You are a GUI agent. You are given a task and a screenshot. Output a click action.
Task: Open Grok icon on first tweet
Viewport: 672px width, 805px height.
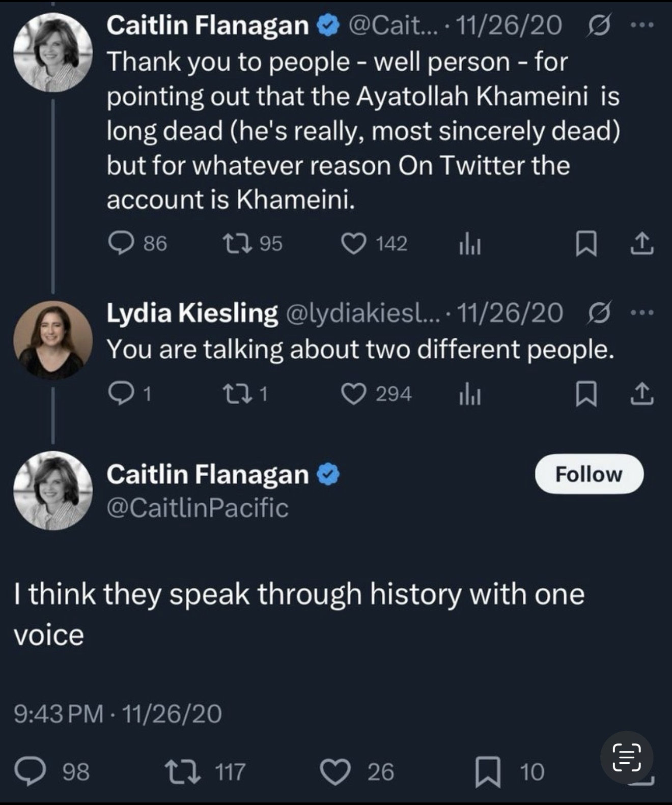click(x=599, y=25)
